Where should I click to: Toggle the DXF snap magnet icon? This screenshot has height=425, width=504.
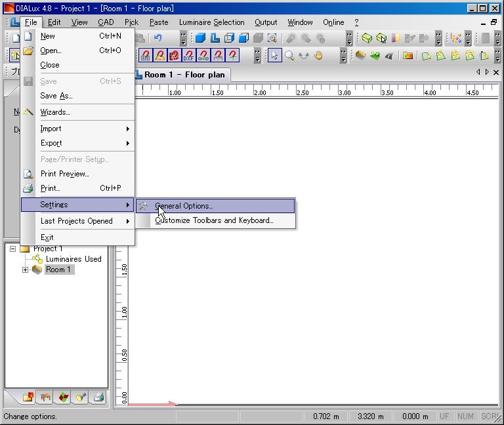pos(189,55)
